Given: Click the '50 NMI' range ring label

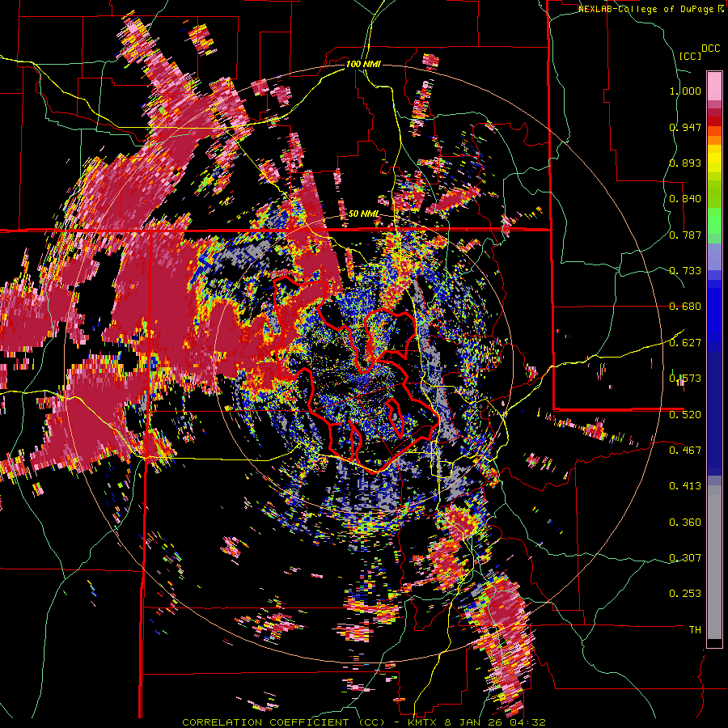Looking at the screenshot, I should [x=363, y=214].
